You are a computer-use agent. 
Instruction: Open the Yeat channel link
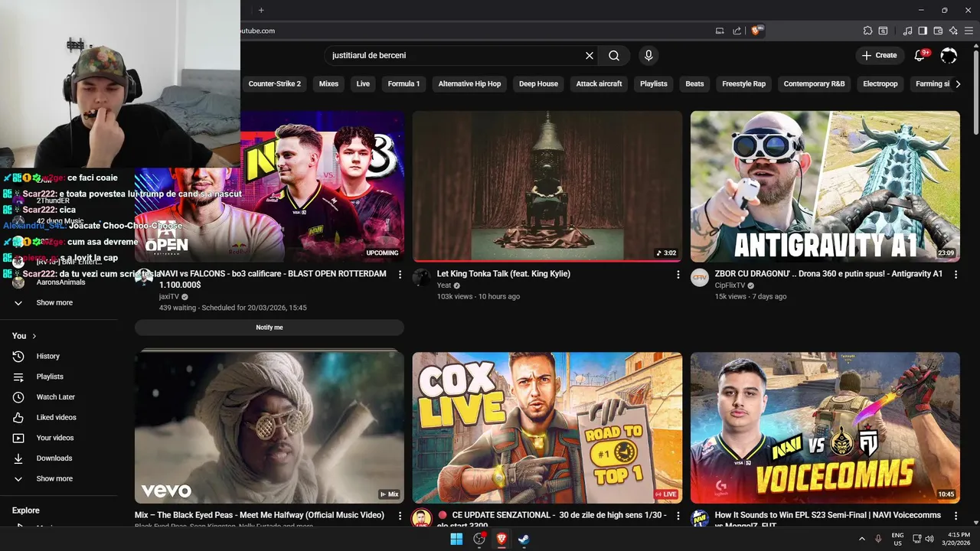coord(444,285)
